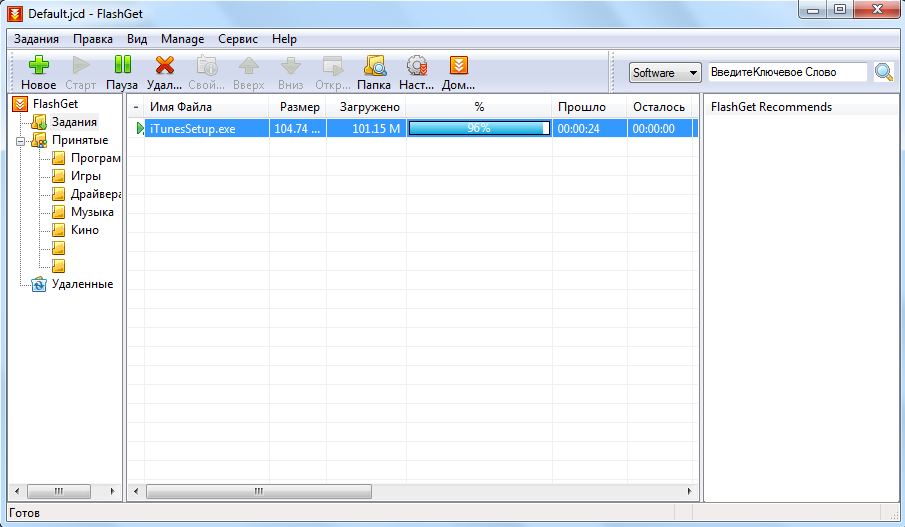The height and width of the screenshot is (527, 905).
Task: Click the Откр... open file toolbar icon
Action: (x=332, y=65)
